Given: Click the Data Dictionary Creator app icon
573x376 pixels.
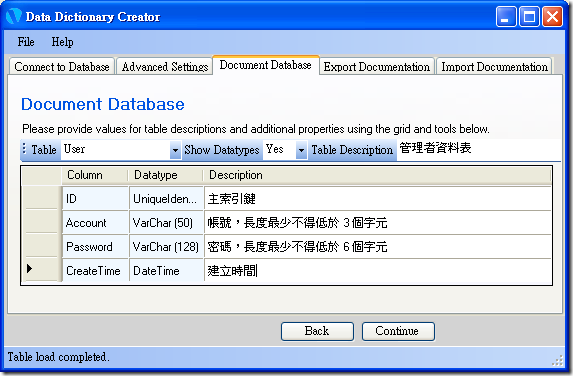Looking at the screenshot, I should [x=14, y=16].
